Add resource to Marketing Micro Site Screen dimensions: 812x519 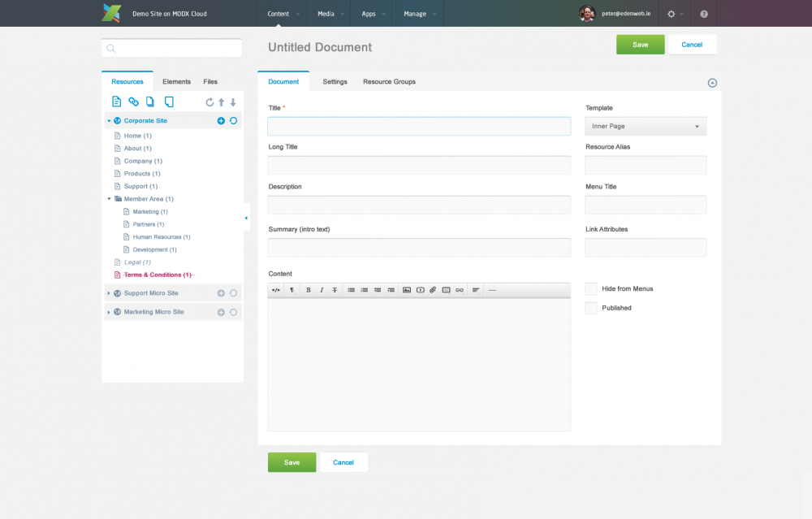point(221,313)
